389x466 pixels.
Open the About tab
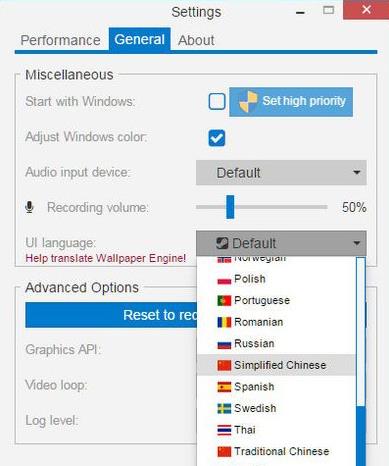pos(196,40)
